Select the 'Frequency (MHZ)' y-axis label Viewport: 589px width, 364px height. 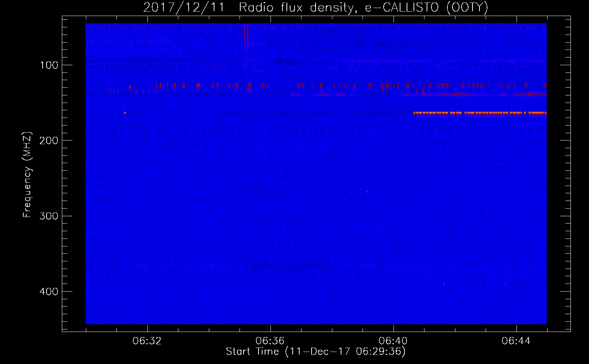(27, 174)
